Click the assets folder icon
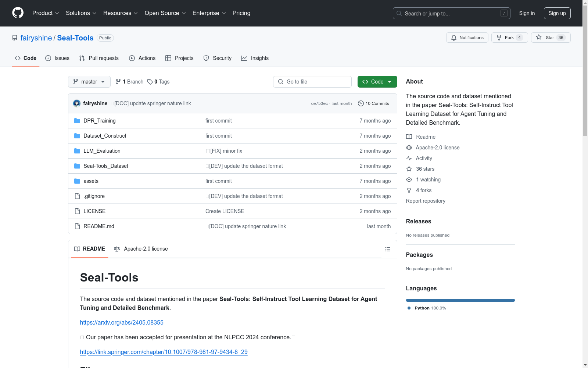Screen dimensions: 588x368 coord(77,181)
